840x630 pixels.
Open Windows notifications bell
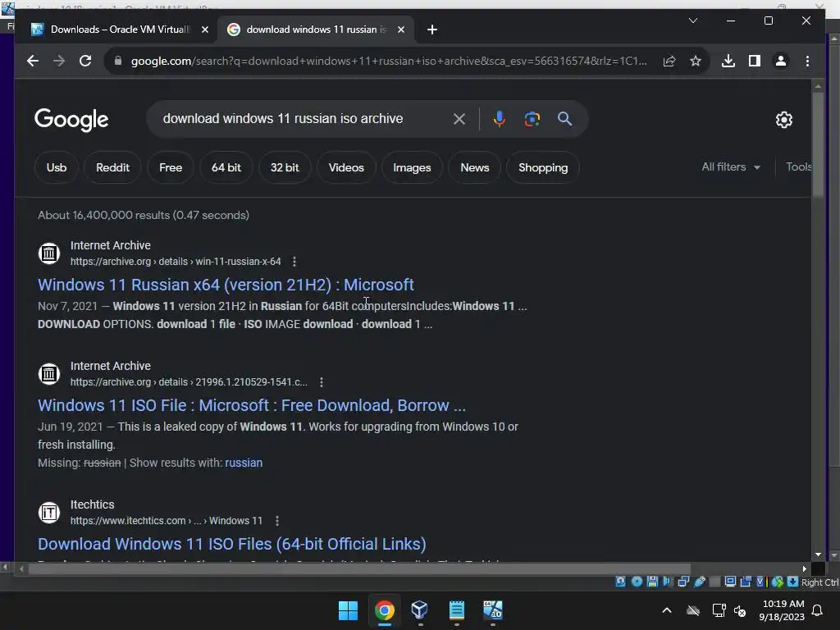[x=818, y=610]
